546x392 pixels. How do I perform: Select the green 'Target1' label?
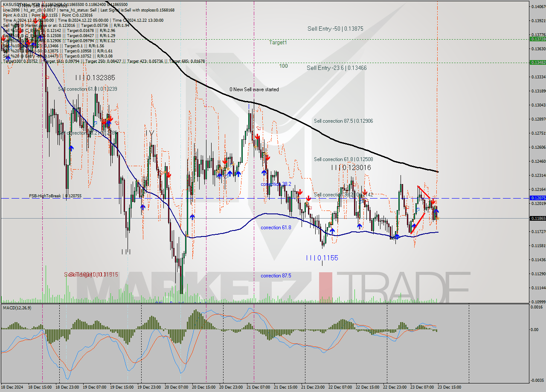(x=278, y=43)
